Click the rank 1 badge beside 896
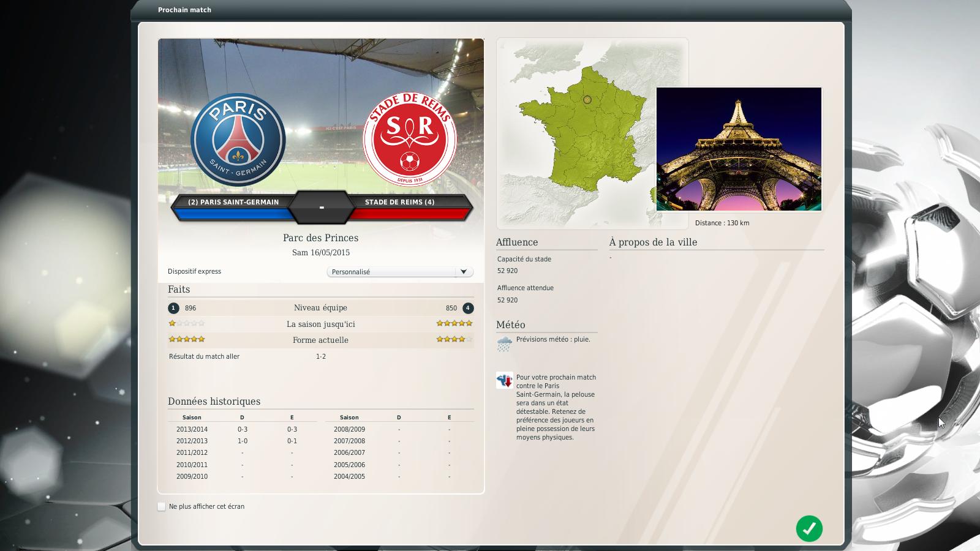 [173, 308]
